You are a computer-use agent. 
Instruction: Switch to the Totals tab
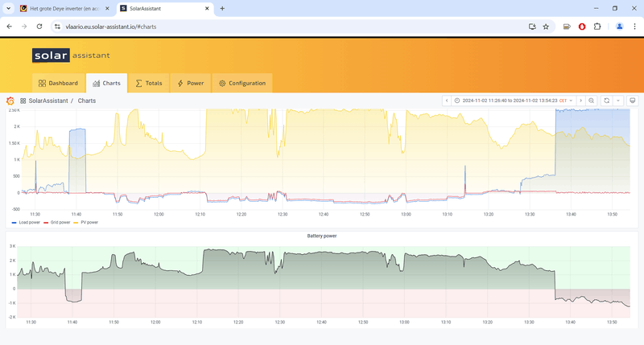[x=148, y=83]
